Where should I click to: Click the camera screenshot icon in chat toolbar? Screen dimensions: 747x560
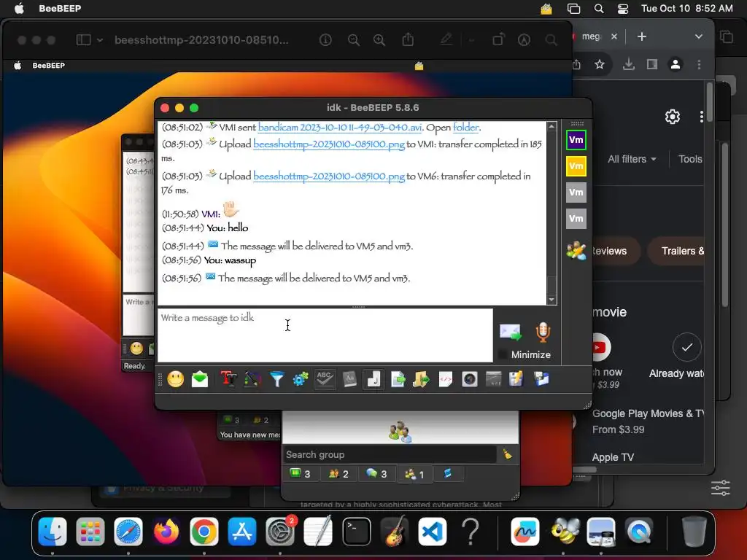(469, 379)
